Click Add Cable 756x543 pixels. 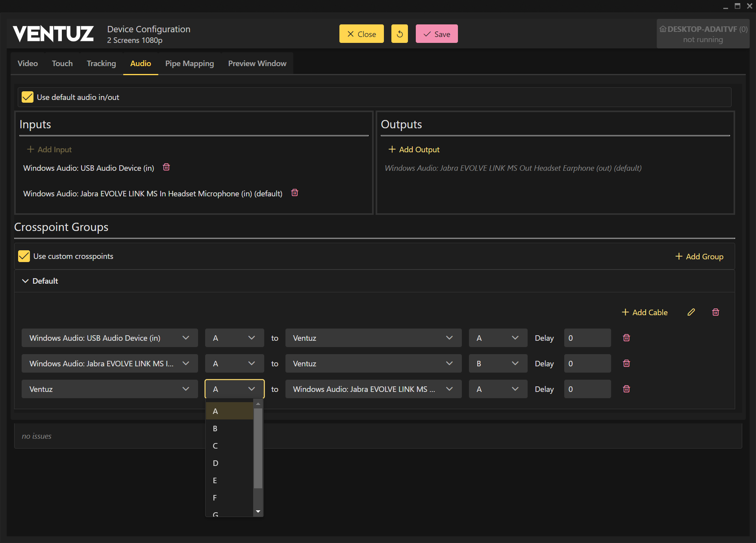(645, 312)
